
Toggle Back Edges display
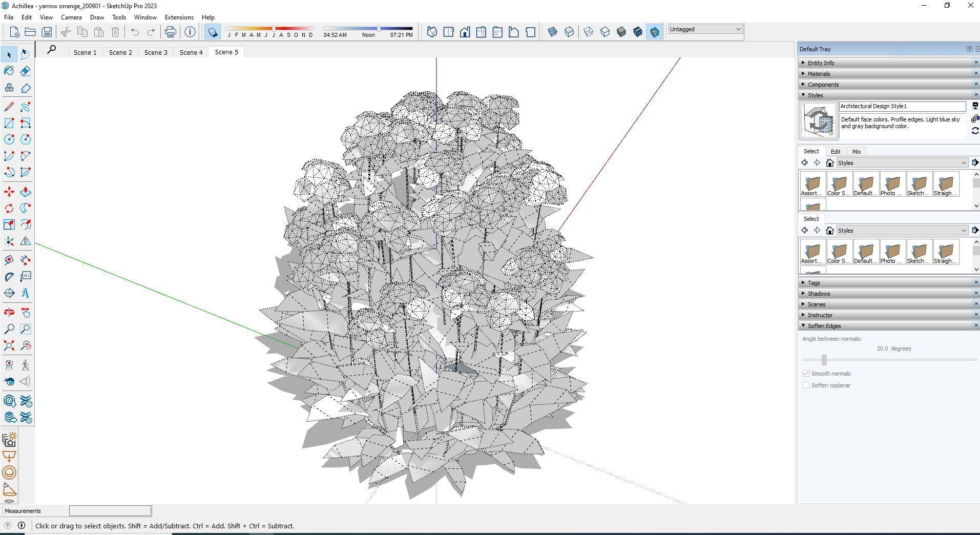[569, 32]
